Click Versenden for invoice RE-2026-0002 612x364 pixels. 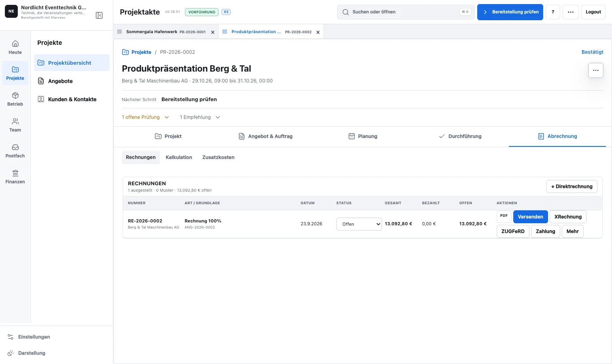[531, 217]
